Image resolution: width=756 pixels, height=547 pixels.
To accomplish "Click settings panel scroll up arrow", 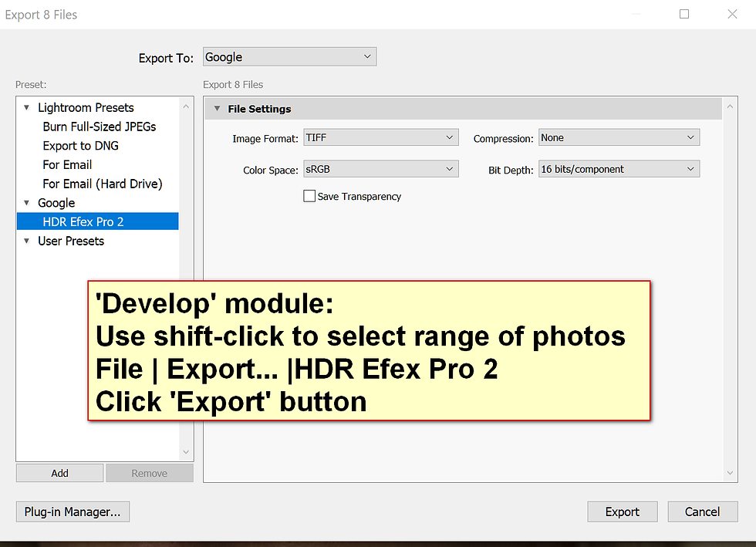I will click(730, 106).
